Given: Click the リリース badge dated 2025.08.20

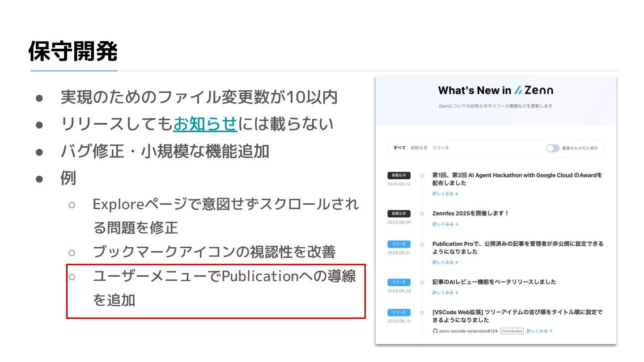Looking at the screenshot, I should click(399, 282).
